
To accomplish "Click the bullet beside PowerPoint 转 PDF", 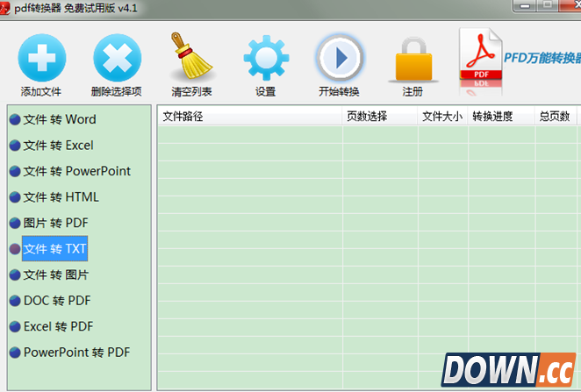I will click(x=15, y=353).
